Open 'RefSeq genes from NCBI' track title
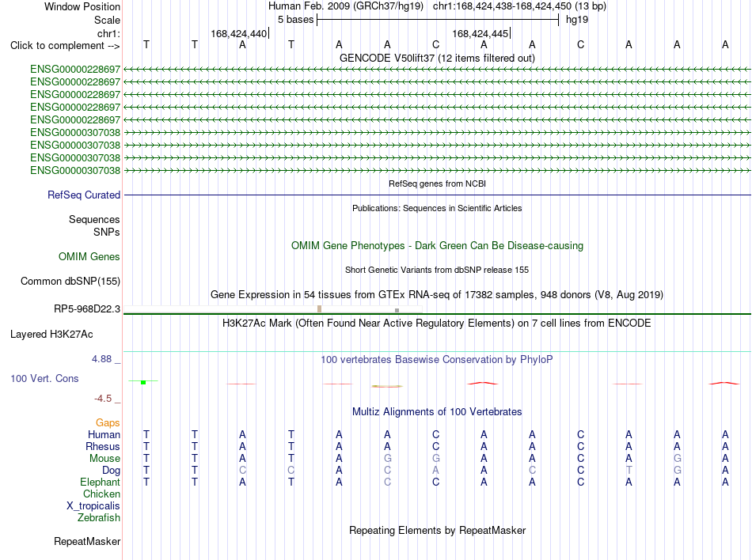This screenshot has height=560, width=752. 437,184
